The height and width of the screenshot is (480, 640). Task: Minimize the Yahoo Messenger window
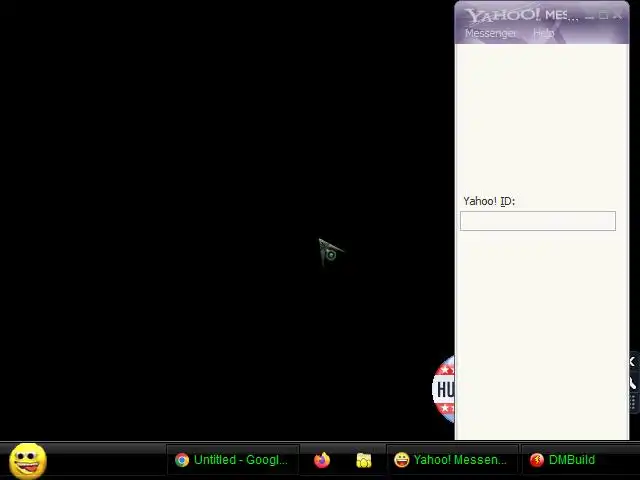(x=589, y=16)
